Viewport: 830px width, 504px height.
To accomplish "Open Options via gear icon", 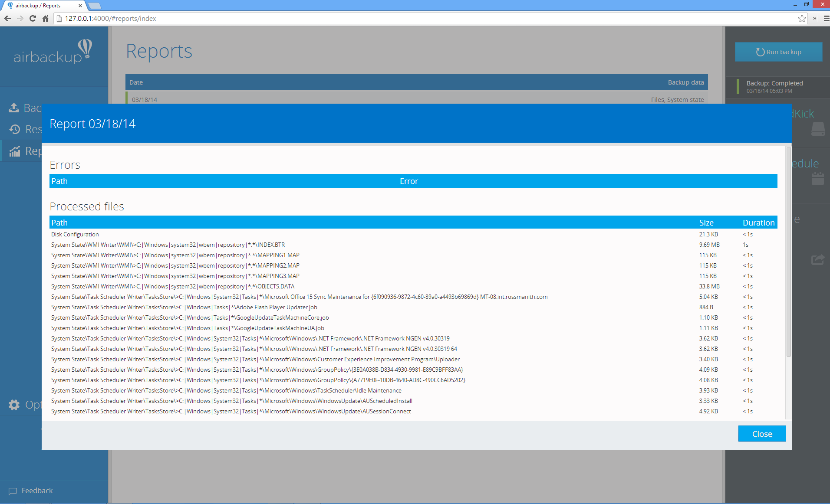I will coord(14,405).
